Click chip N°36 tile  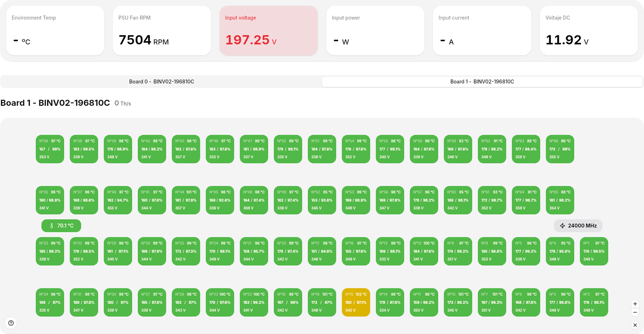50,149
